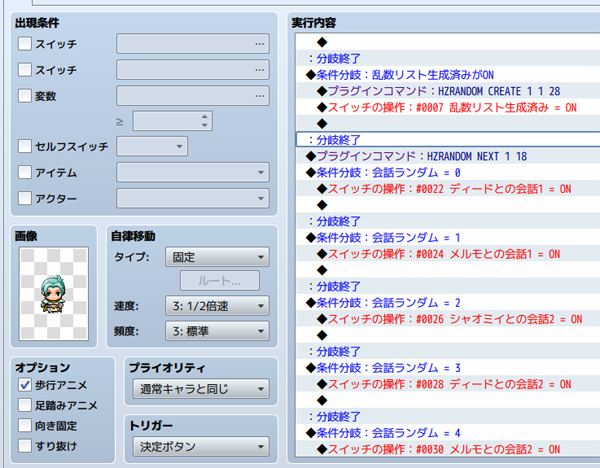
Task: Open the アイテム dropdown
Action: pyautogui.click(x=193, y=172)
